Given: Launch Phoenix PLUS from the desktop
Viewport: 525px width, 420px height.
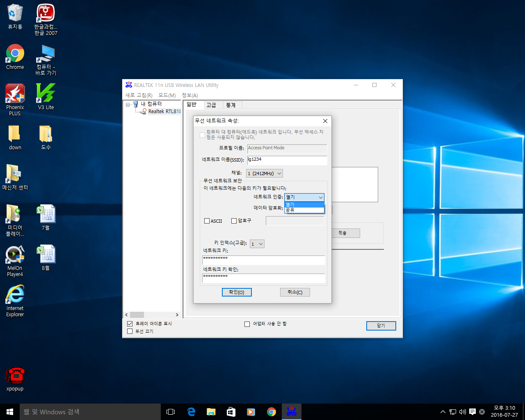Looking at the screenshot, I should coord(15,100).
